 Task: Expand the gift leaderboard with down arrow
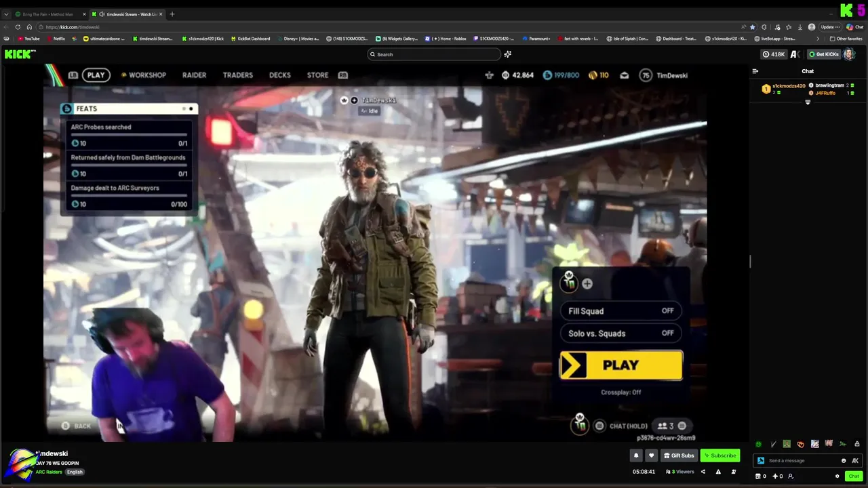tap(808, 102)
